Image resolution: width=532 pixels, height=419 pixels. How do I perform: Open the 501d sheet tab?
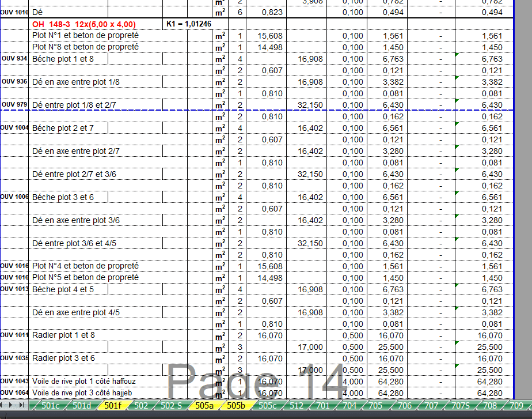[x=82, y=406]
